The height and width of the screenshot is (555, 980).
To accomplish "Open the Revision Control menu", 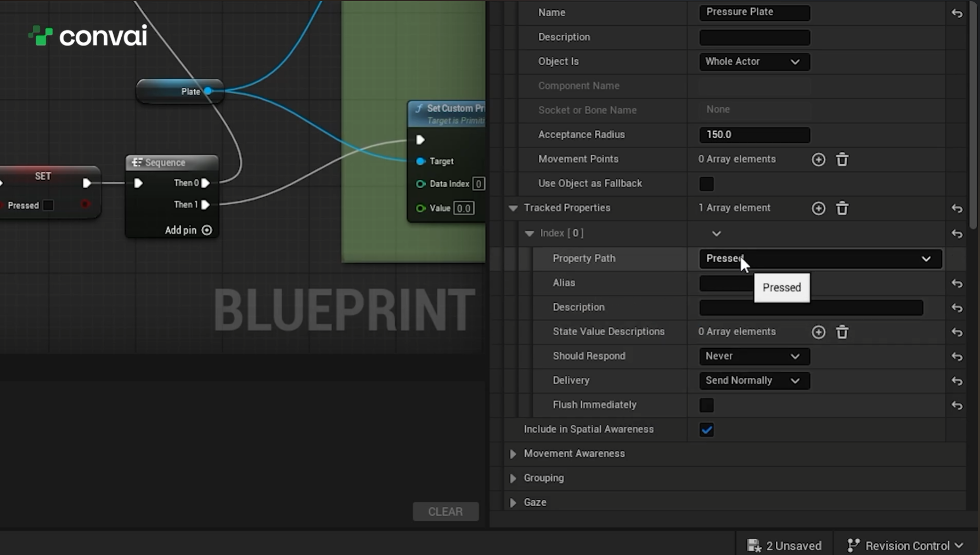I will pos(905,546).
